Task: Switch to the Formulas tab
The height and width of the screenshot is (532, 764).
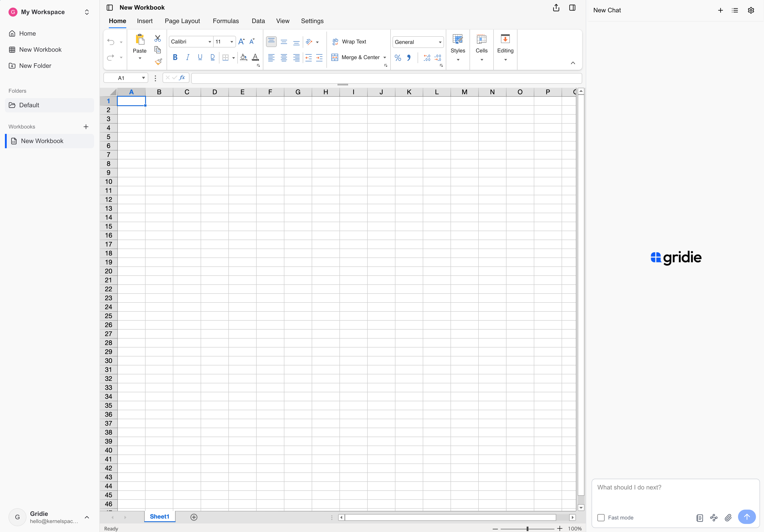Action: click(226, 21)
